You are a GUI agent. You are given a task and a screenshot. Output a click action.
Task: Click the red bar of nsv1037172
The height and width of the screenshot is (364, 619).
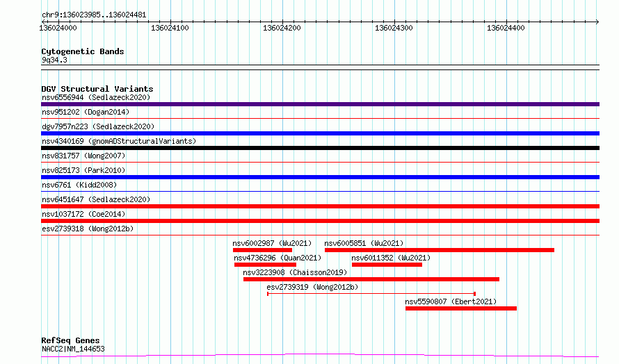[320, 221]
